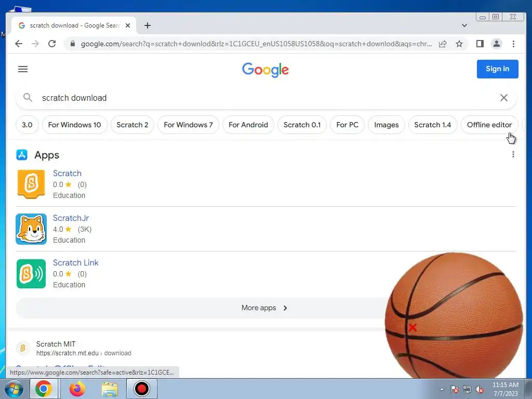Select the Offline editor chip
The width and height of the screenshot is (532, 399).
click(x=489, y=125)
